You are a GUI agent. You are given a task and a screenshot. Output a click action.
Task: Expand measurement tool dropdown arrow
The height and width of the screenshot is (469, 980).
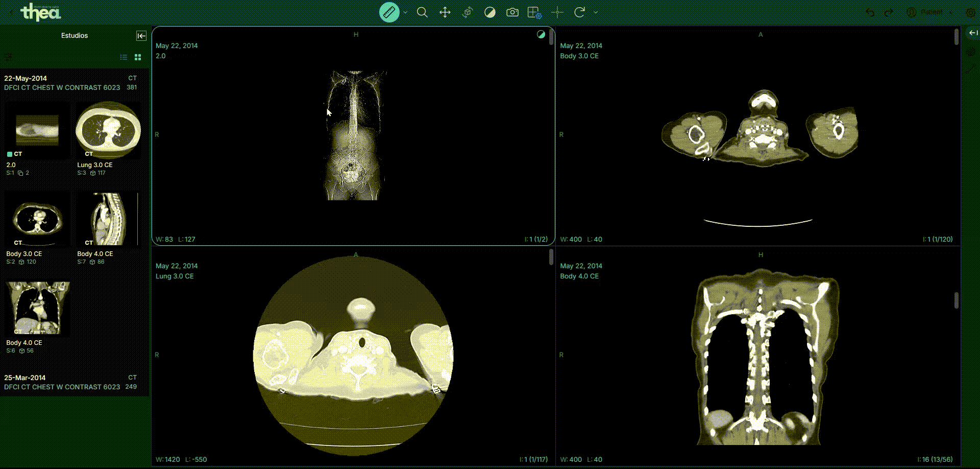tap(405, 12)
